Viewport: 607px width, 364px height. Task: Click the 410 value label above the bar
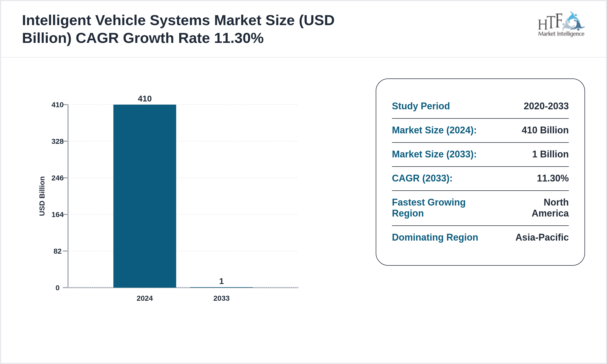coord(145,99)
